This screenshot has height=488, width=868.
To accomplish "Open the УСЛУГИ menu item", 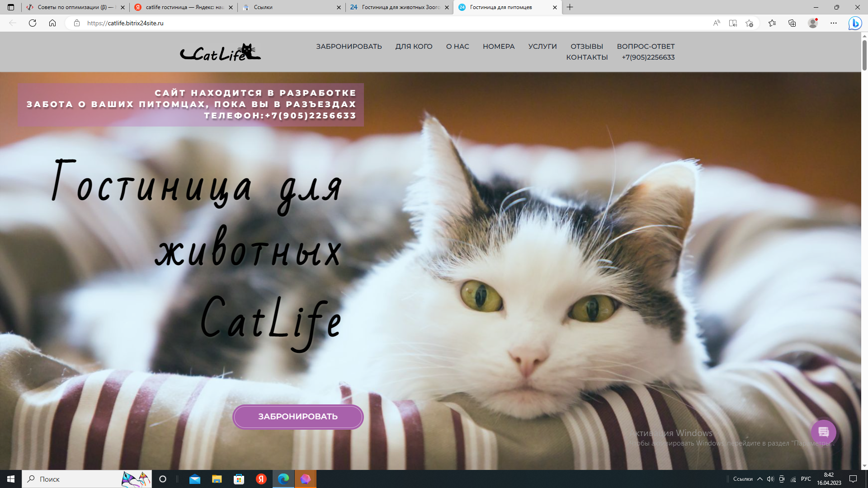I will click(x=542, y=47).
